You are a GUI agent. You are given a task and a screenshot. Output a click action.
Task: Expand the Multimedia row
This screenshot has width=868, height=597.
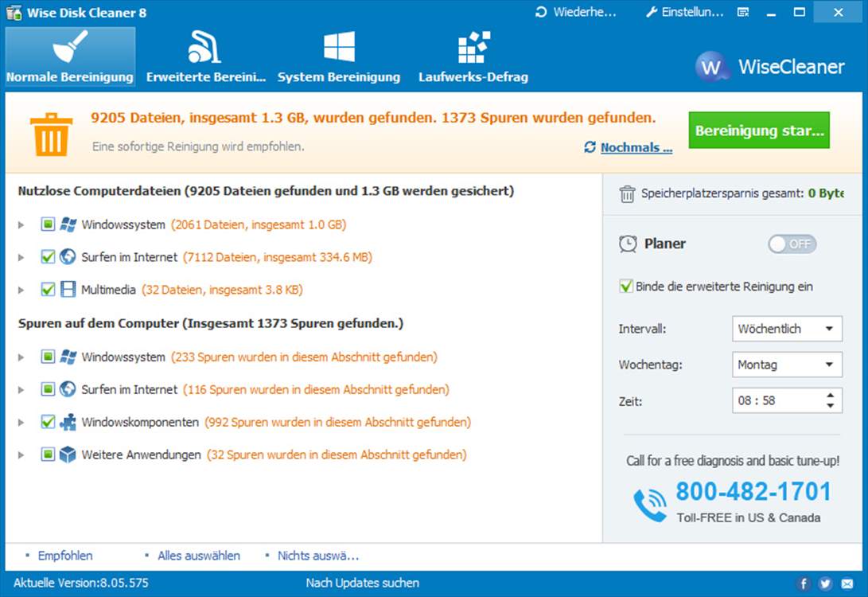(21, 290)
